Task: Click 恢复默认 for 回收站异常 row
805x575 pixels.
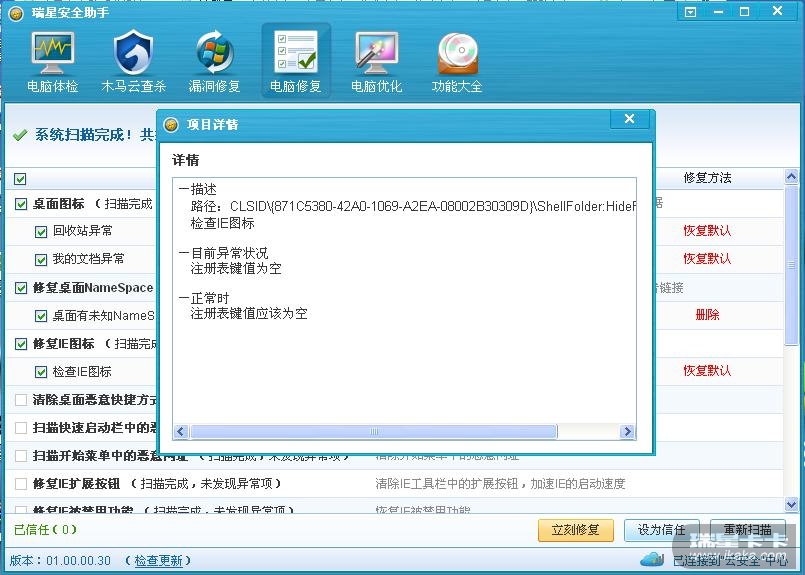Action: [707, 231]
